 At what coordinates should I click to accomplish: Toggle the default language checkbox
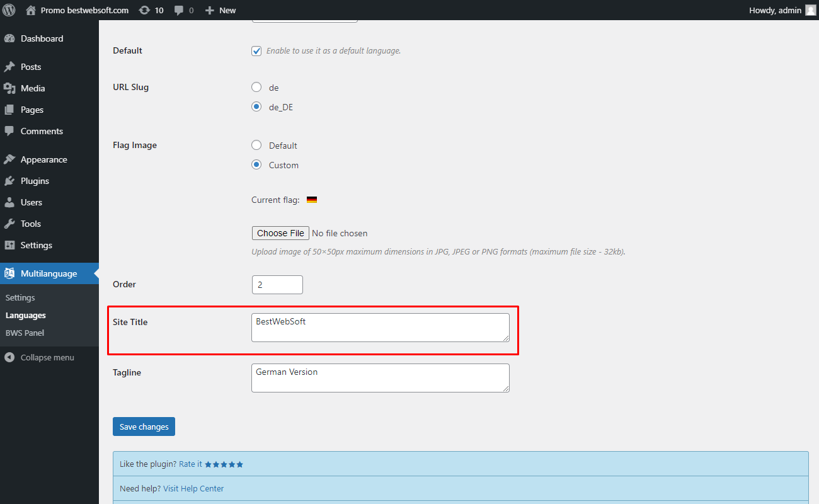coord(256,51)
